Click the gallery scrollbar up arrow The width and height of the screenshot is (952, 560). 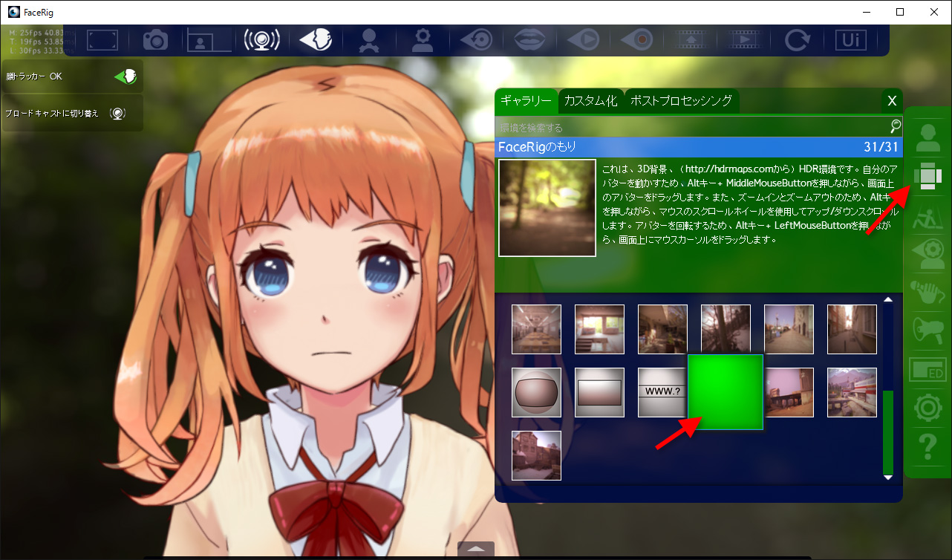click(x=887, y=299)
